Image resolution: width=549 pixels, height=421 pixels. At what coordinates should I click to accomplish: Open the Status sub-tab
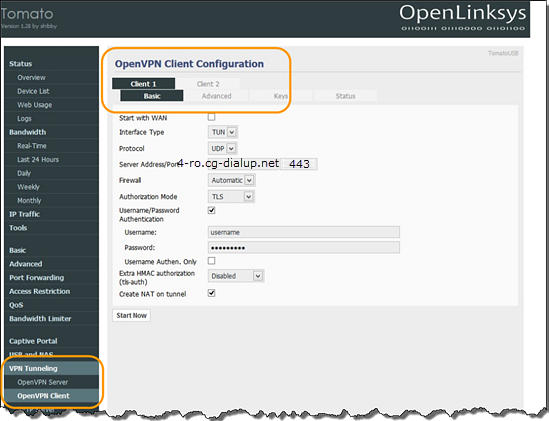click(x=345, y=96)
